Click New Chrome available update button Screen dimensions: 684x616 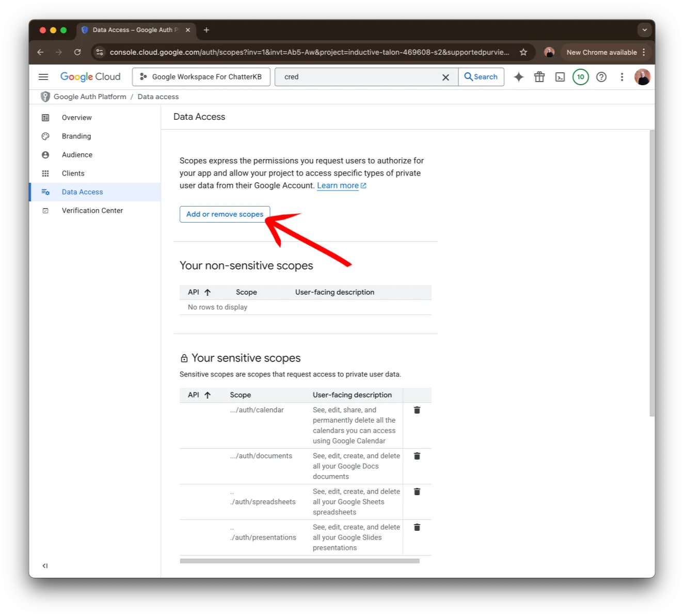[601, 52]
